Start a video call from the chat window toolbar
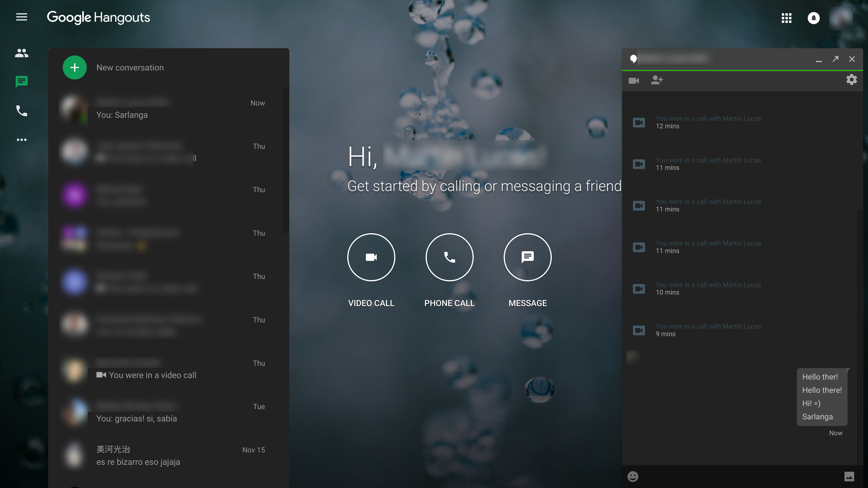868x488 pixels. point(634,80)
